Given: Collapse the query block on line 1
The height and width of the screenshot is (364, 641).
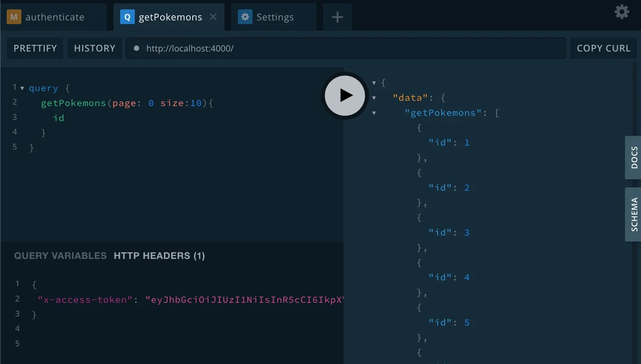Looking at the screenshot, I should coord(22,88).
